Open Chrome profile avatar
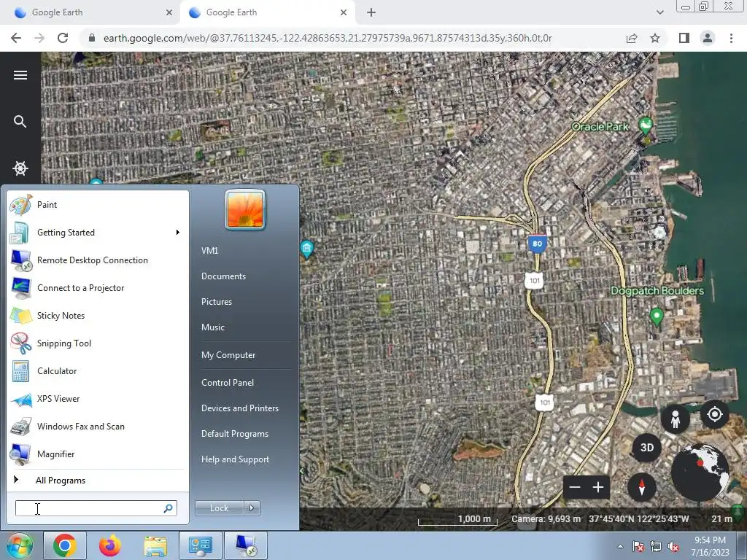 point(708,38)
